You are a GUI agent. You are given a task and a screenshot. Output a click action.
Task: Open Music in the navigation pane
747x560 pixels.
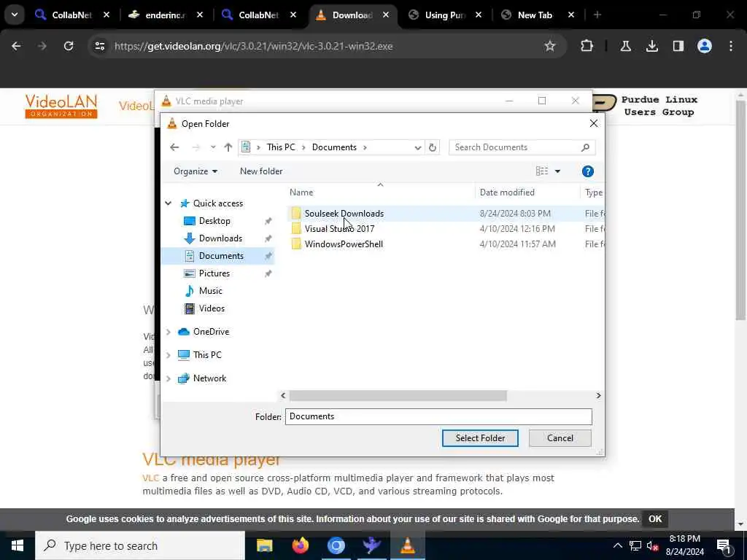[x=210, y=290]
